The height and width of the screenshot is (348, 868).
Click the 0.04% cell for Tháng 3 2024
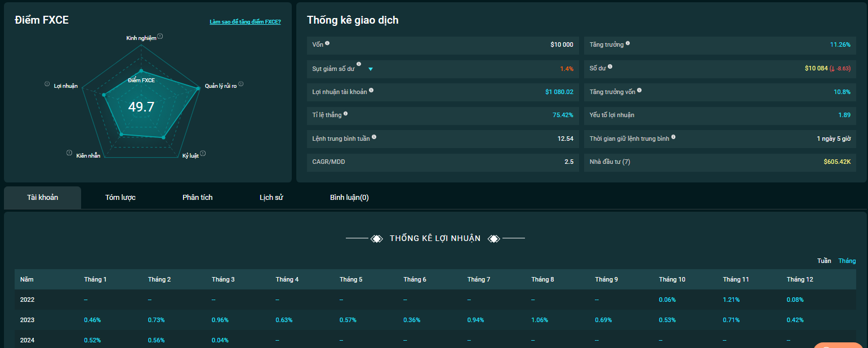coord(220,340)
